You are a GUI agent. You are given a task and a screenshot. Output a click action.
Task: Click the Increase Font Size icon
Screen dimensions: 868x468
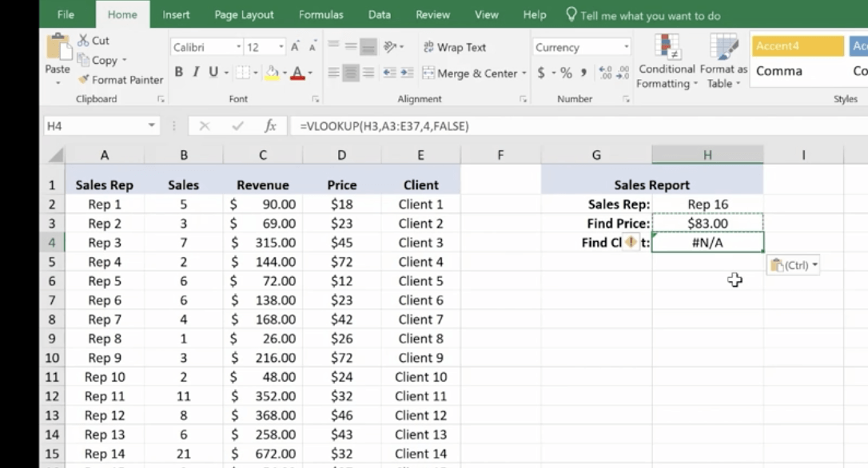tap(296, 47)
